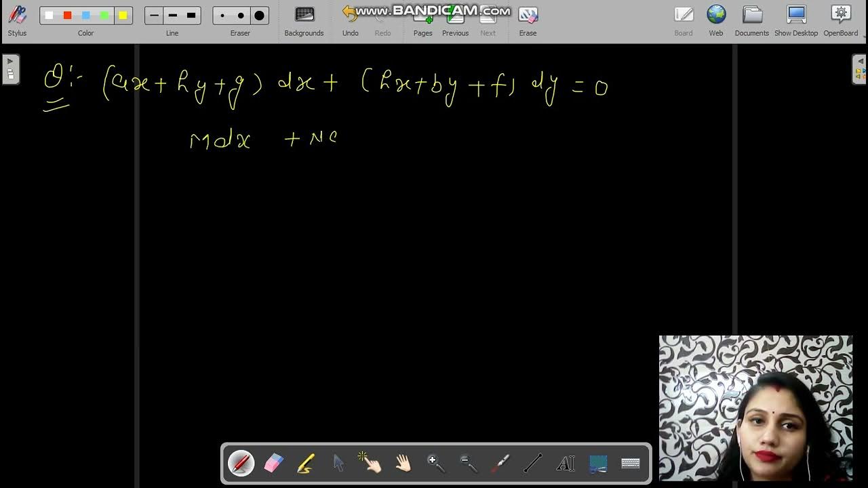Select the Pen tool in bottom palette
868x488 pixels.
click(241, 464)
